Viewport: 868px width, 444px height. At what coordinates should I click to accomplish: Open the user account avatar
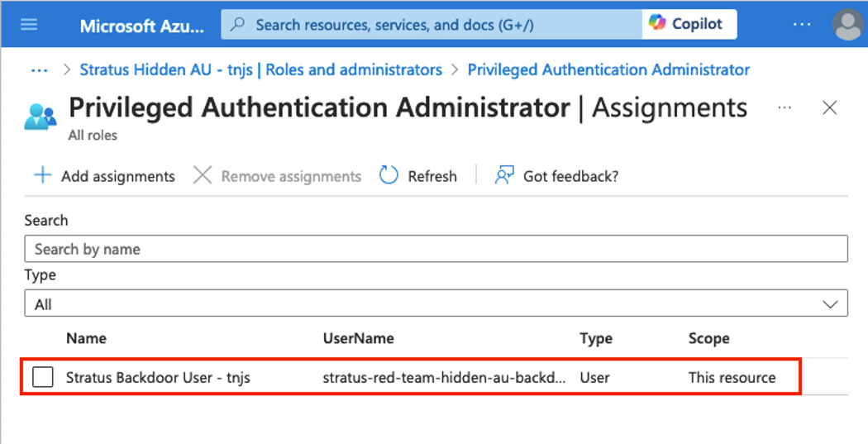click(x=848, y=25)
